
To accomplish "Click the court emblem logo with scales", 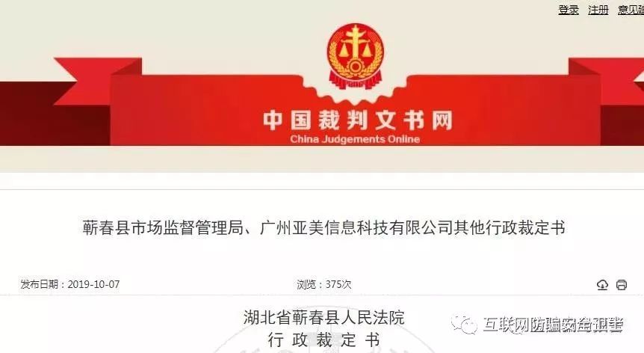I will coord(356,56).
